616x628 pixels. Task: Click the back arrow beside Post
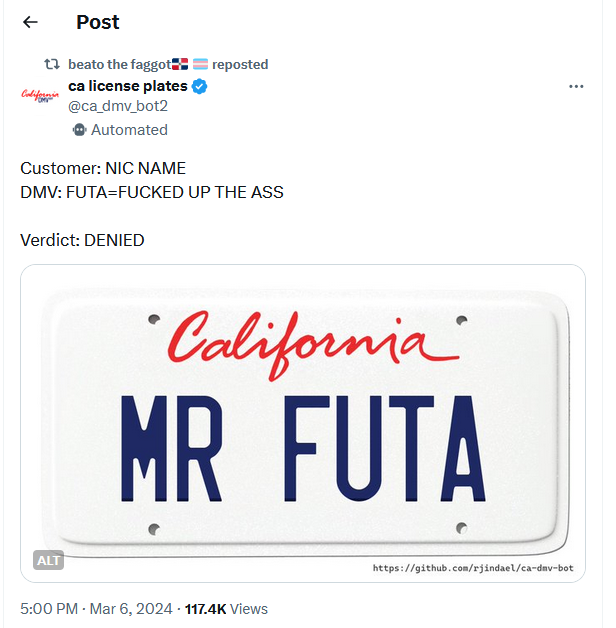coord(30,22)
